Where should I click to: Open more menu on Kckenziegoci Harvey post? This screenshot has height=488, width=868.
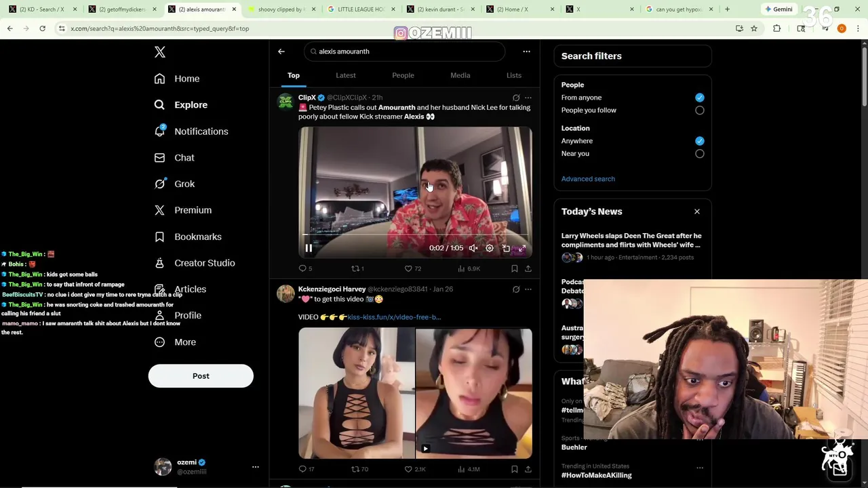[x=528, y=289]
